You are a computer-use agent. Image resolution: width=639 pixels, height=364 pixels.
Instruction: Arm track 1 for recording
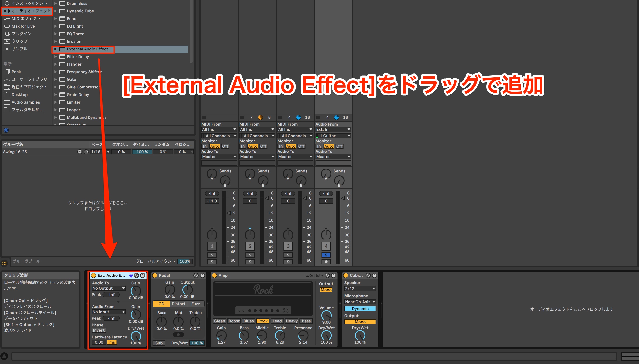[x=212, y=262]
